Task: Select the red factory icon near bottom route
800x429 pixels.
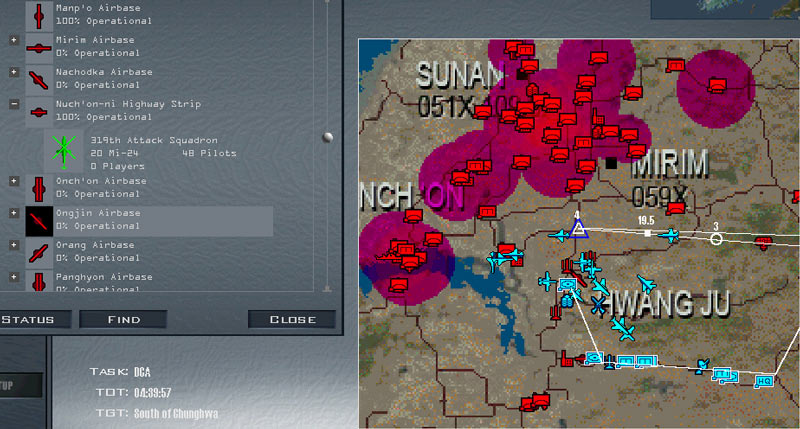Action: [566, 359]
